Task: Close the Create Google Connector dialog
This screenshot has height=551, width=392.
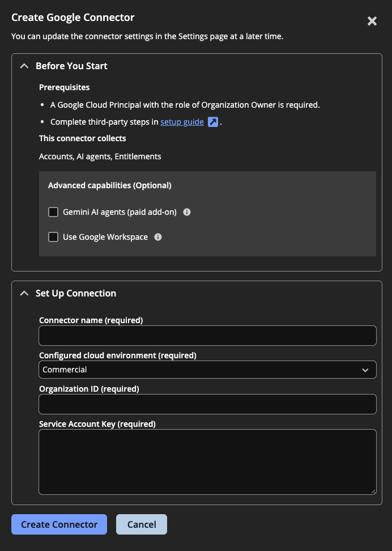Action: 372,21
